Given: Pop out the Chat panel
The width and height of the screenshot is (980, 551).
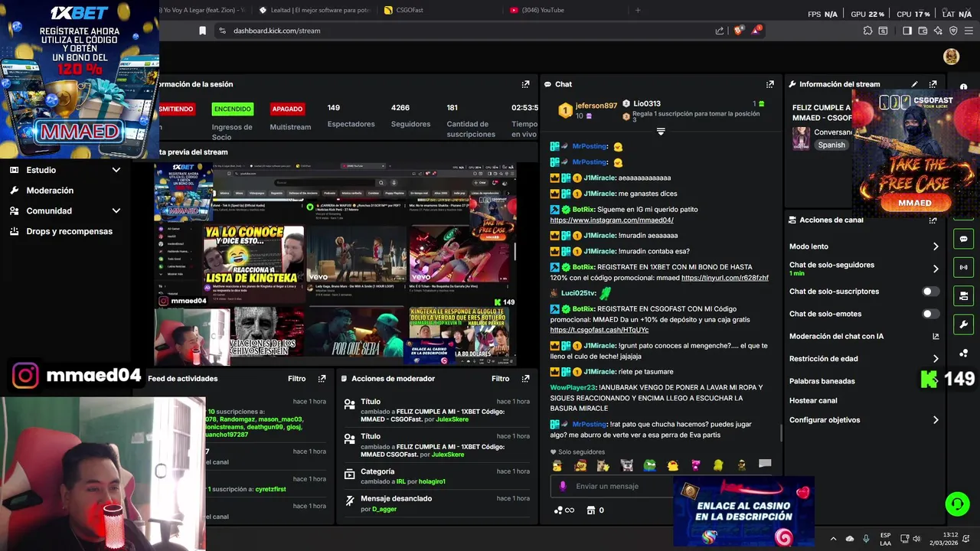Looking at the screenshot, I should click(770, 84).
